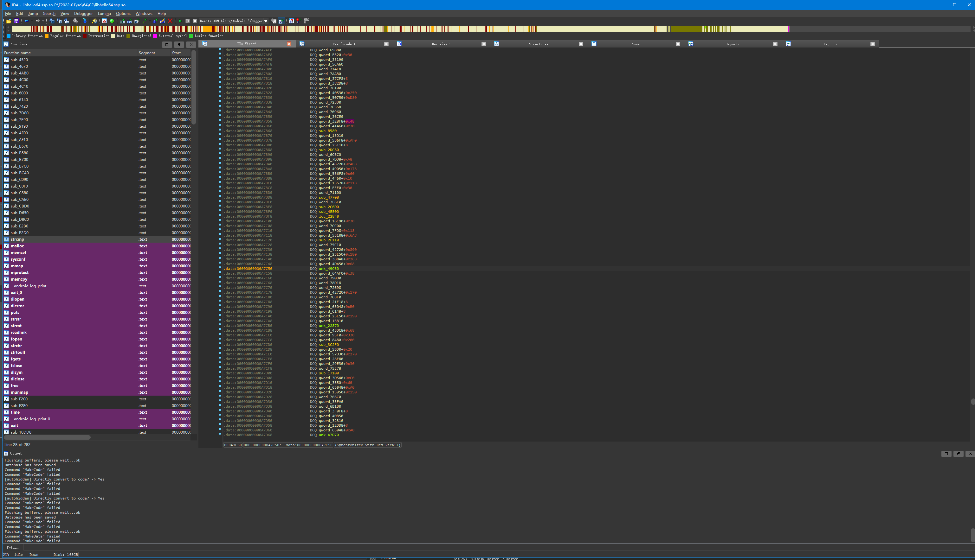The image size is (975, 560).
Task: Switch to the Hex View-1 tab
Action: point(441,44)
